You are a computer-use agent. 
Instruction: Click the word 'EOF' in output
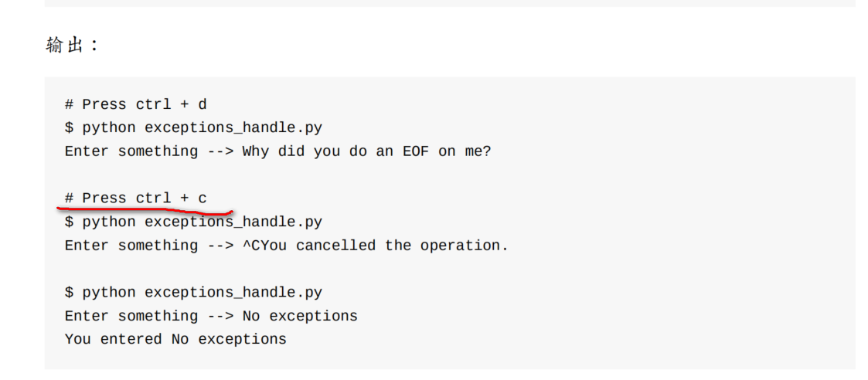pyautogui.click(x=416, y=151)
